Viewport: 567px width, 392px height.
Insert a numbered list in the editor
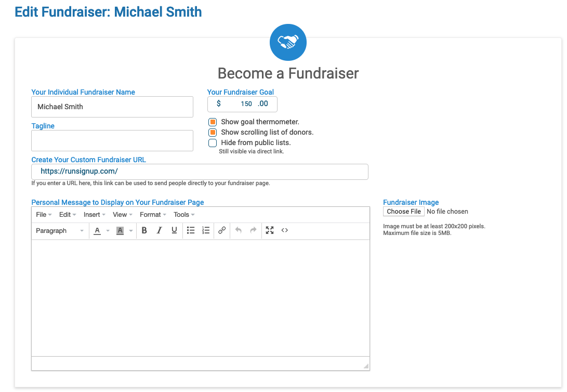205,230
